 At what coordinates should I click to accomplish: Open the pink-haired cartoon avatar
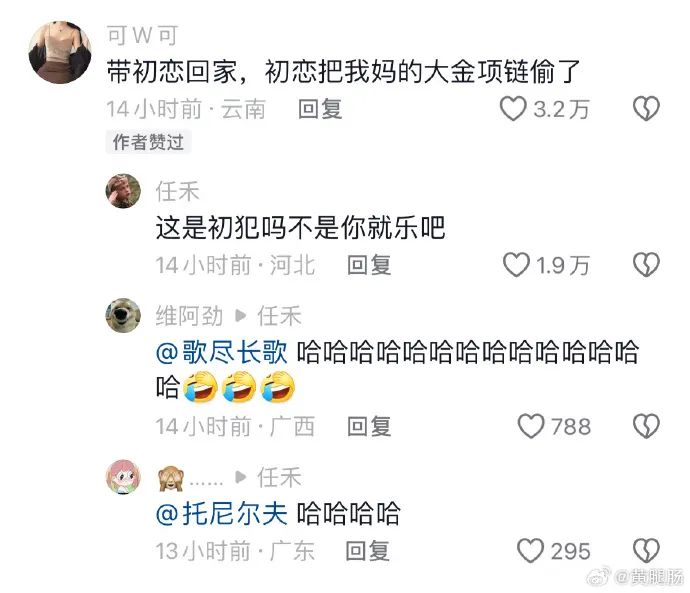tap(123, 477)
